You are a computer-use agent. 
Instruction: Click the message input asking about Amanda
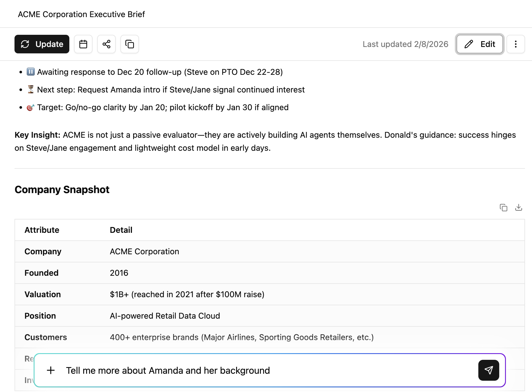pos(168,370)
